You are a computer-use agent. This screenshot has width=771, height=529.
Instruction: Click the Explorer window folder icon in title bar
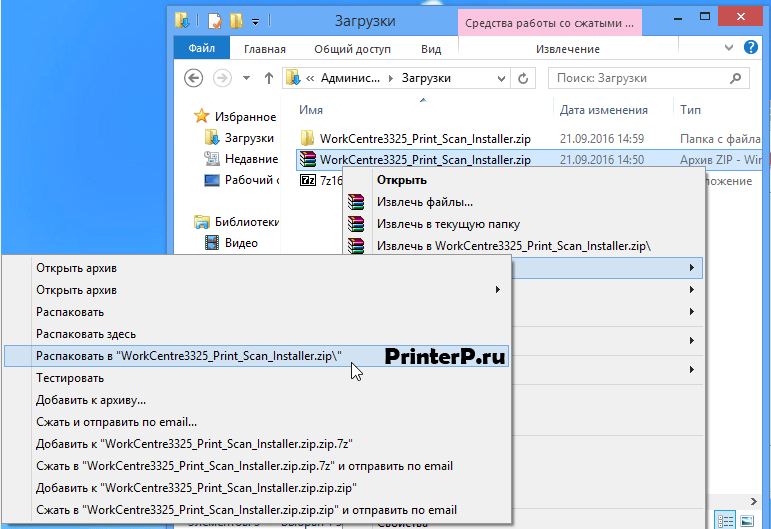click(182, 21)
